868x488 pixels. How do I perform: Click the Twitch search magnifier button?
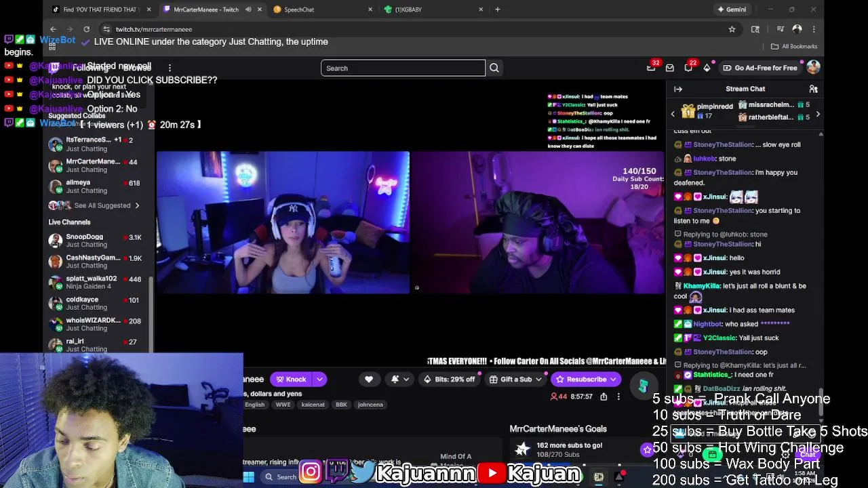tap(494, 68)
